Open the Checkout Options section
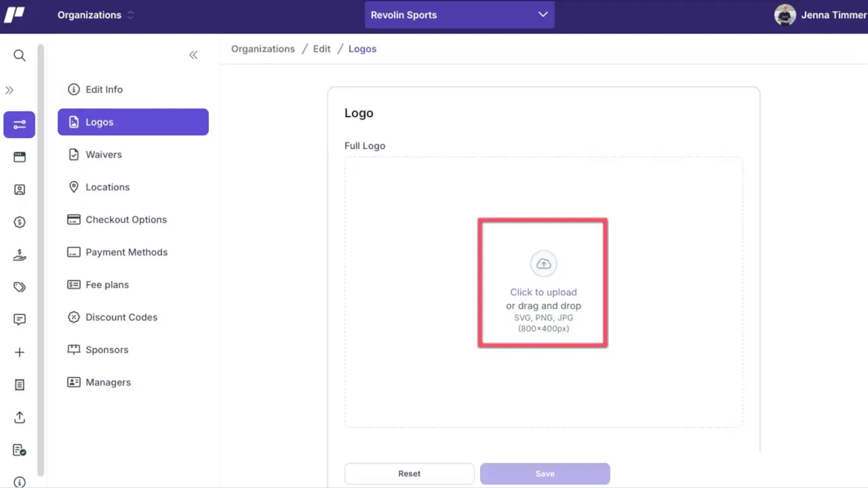The image size is (868, 488). (x=126, y=220)
